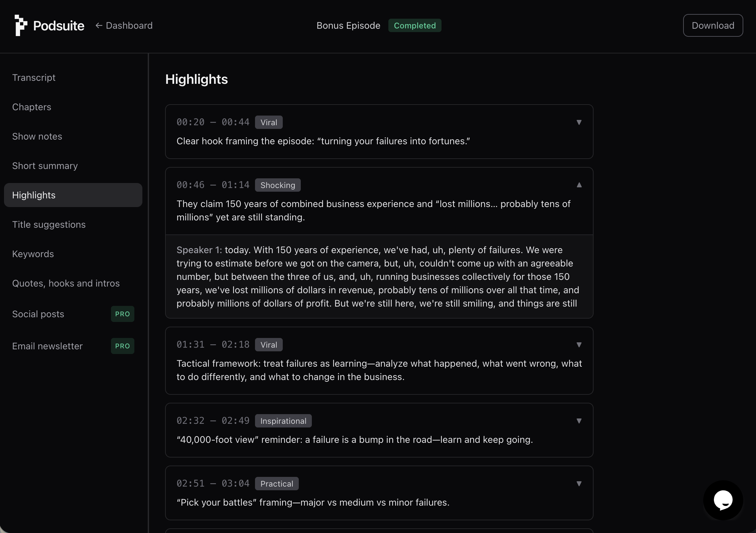Click the back arrow beside Dashboard
Screen dimensions: 756x533
coord(99,25)
